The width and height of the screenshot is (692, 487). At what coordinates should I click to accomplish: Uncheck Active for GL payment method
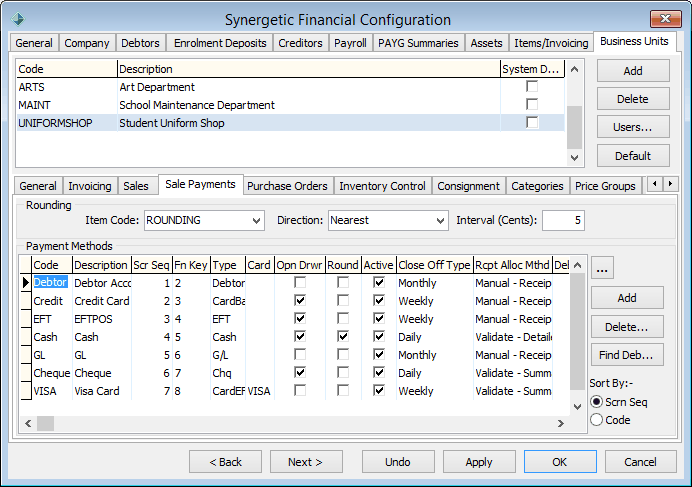(x=379, y=355)
